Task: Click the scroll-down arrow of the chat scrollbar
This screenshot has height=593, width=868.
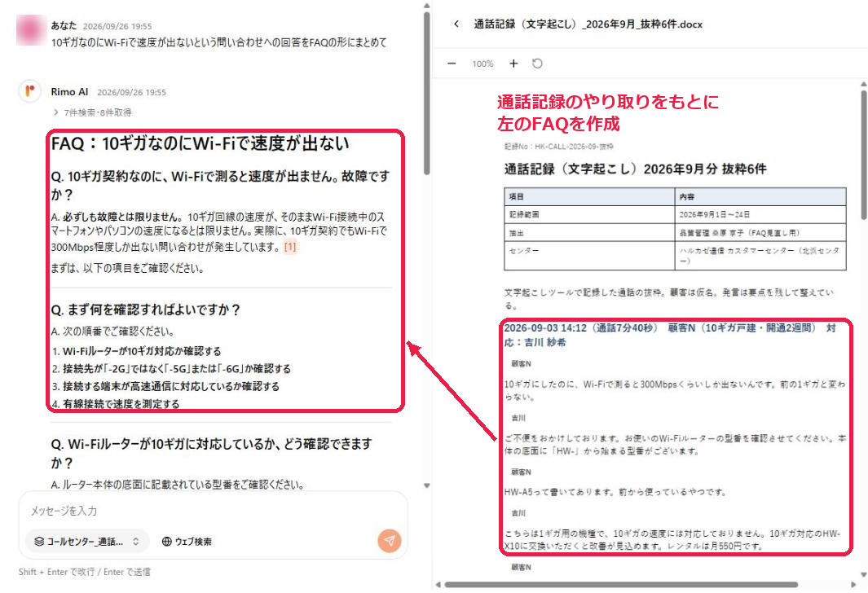Action: pos(427,485)
